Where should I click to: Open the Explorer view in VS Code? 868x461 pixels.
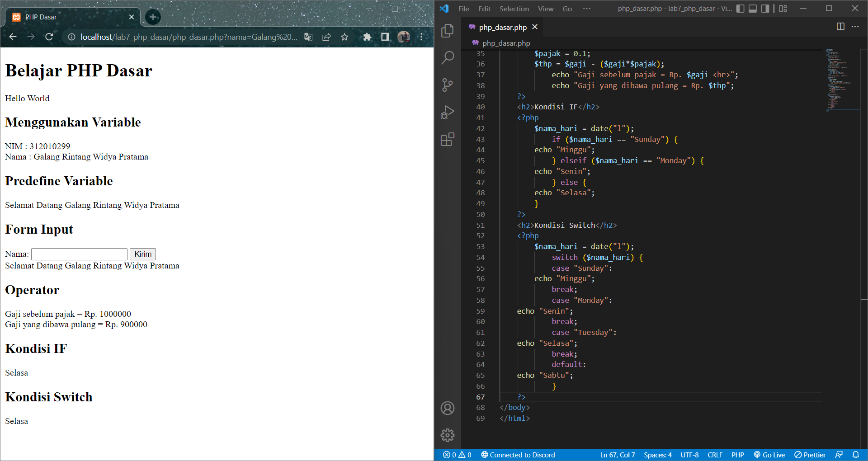[x=448, y=30]
